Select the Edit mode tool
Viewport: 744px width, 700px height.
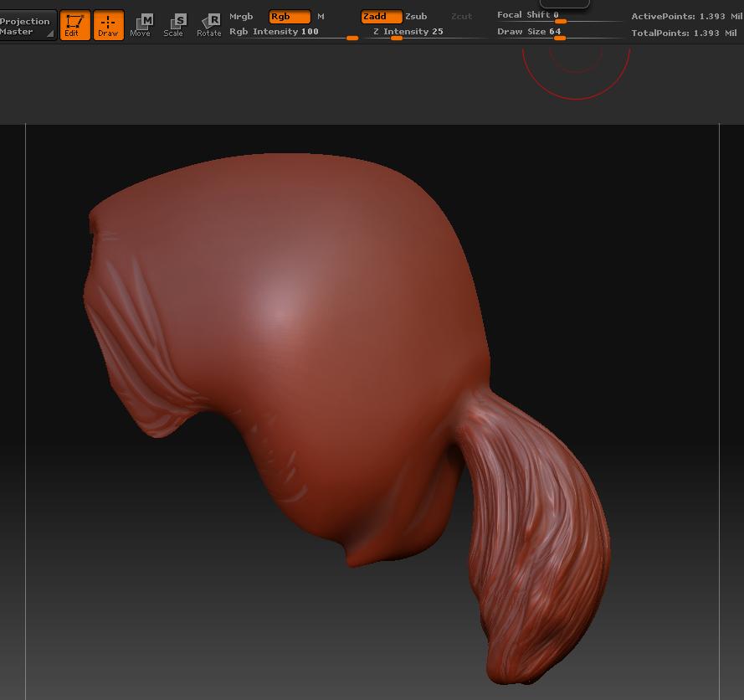click(74, 24)
